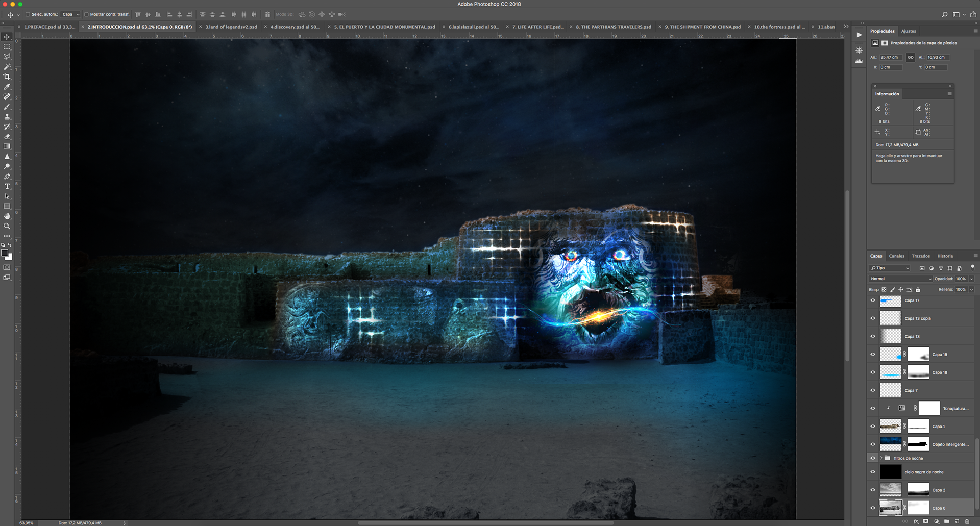Open Opacidad slider dropdown arrow
This screenshot has width=980, height=526.
971,279
